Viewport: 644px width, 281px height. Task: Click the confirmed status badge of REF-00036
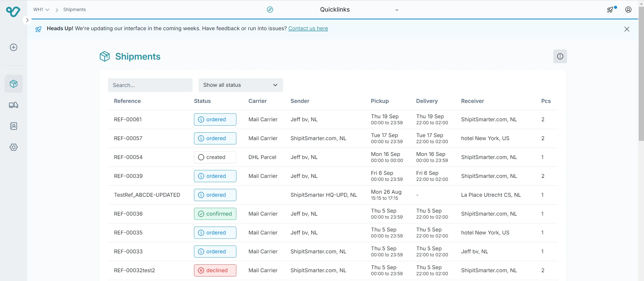pos(215,214)
